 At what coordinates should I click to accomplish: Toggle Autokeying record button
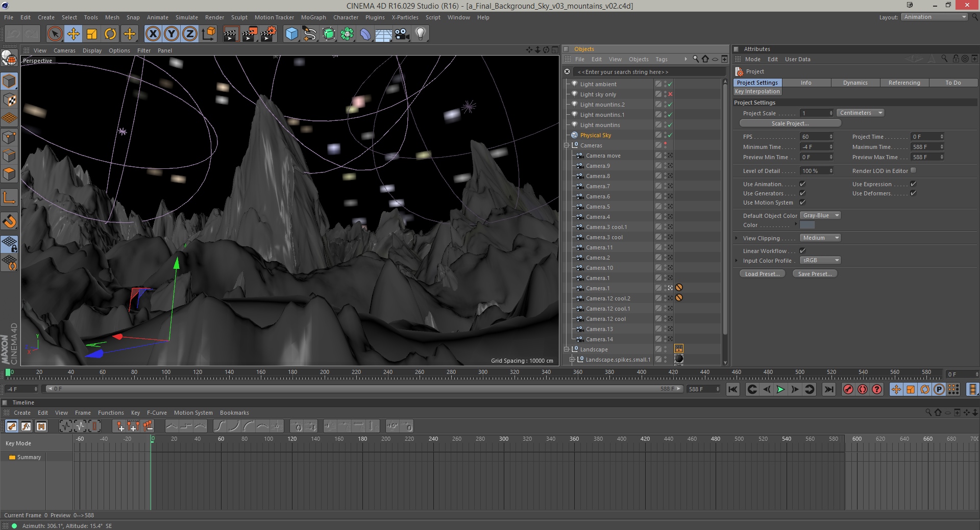click(x=863, y=390)
